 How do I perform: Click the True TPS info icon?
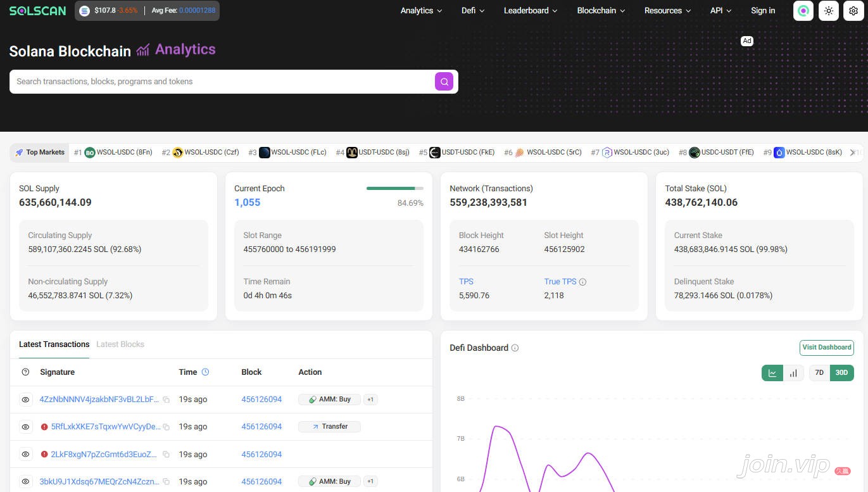click(x=582, y=282)
